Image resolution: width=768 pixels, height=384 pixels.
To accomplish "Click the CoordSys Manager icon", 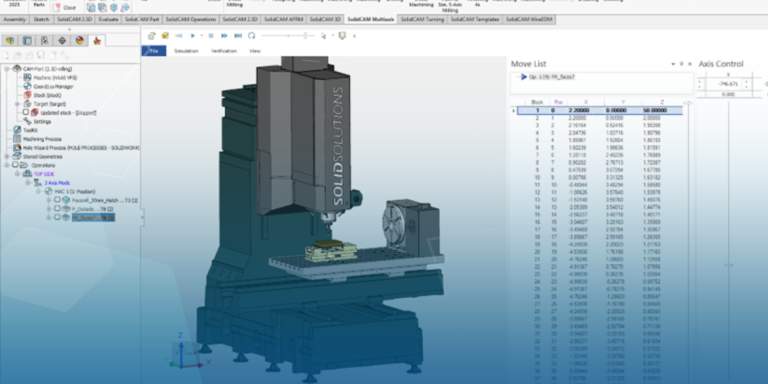I will 27,86.
